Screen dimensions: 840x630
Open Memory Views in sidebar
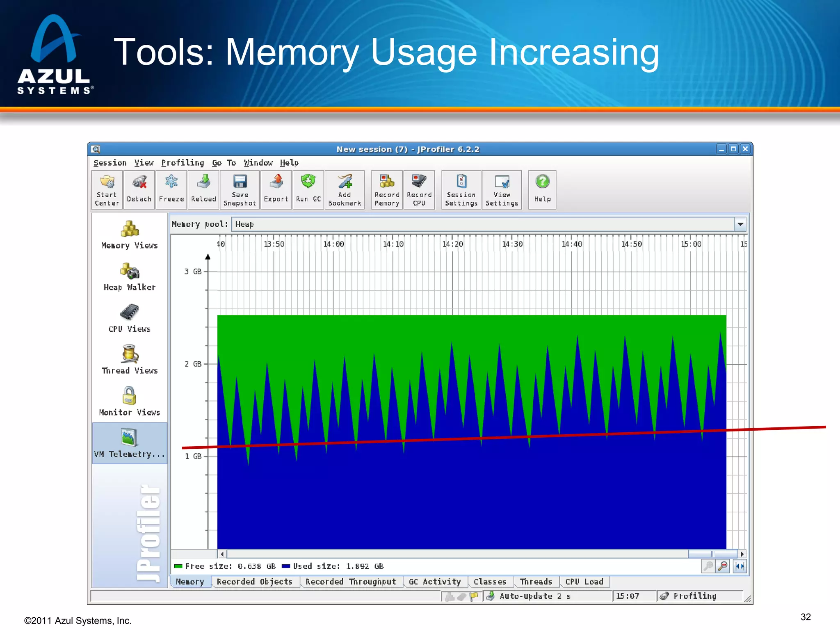click(130, 235)
